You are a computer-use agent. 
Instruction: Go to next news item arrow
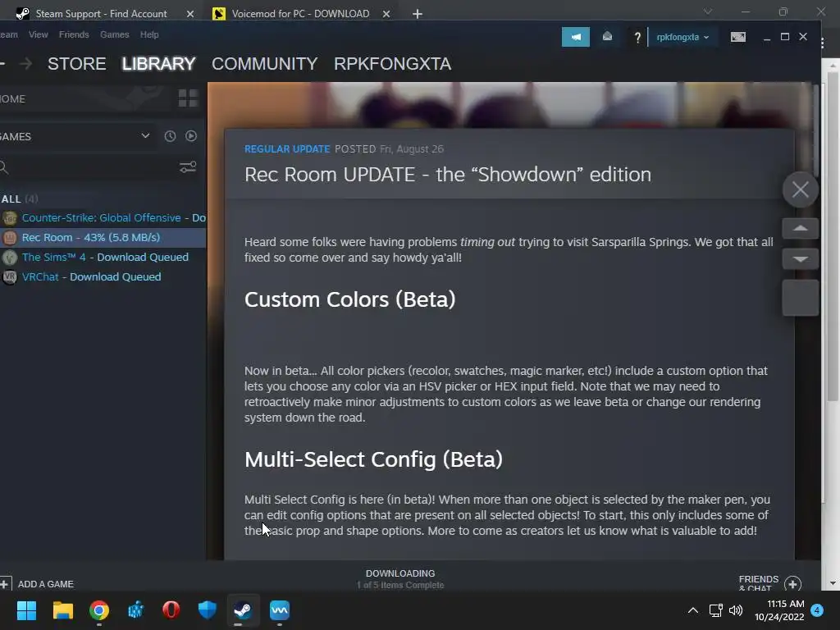click(801, 258)
